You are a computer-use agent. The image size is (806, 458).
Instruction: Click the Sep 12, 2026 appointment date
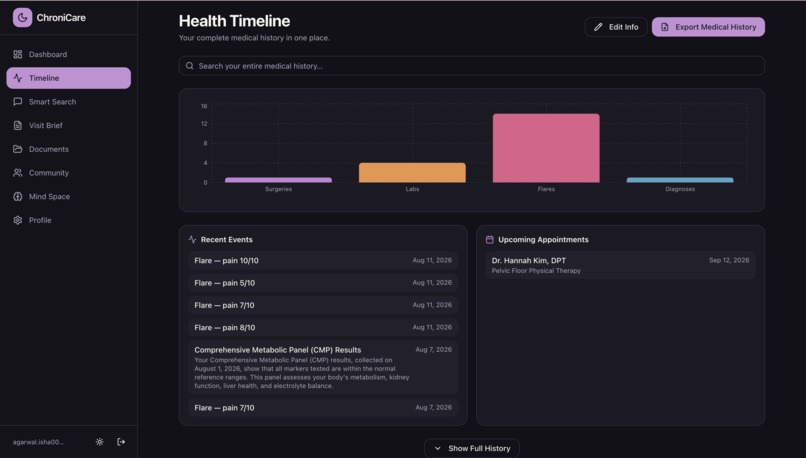coord(729,261)
